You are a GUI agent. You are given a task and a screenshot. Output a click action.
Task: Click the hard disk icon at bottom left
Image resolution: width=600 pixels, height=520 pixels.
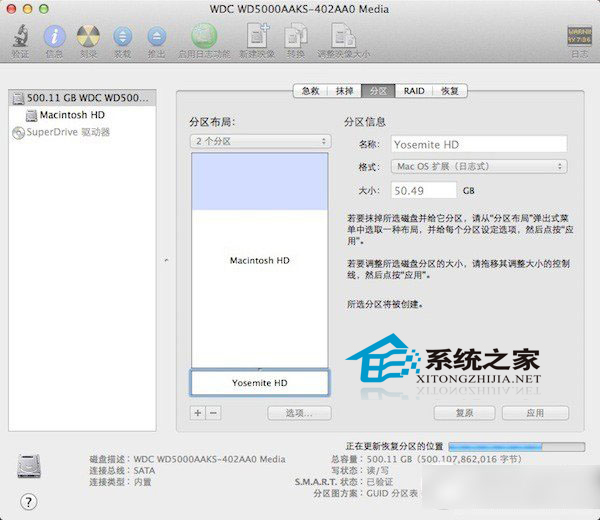pos(29,466)
